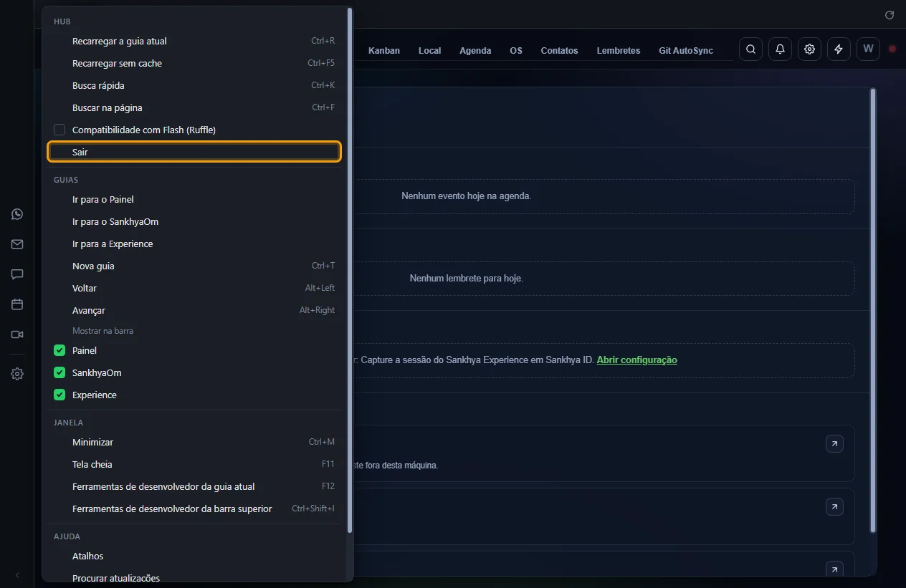Open Ferramentas de desenvolvedor da barra superior

coord(194,509)
